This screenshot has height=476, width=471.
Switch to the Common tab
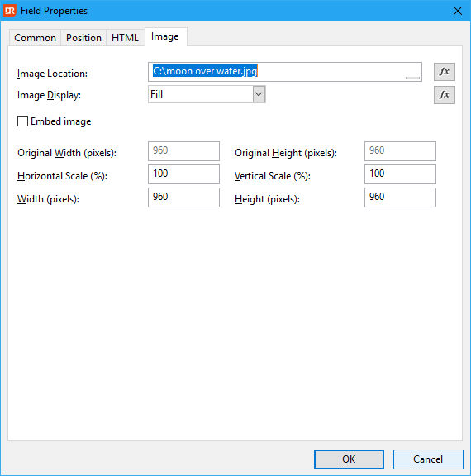coord(35,38)
